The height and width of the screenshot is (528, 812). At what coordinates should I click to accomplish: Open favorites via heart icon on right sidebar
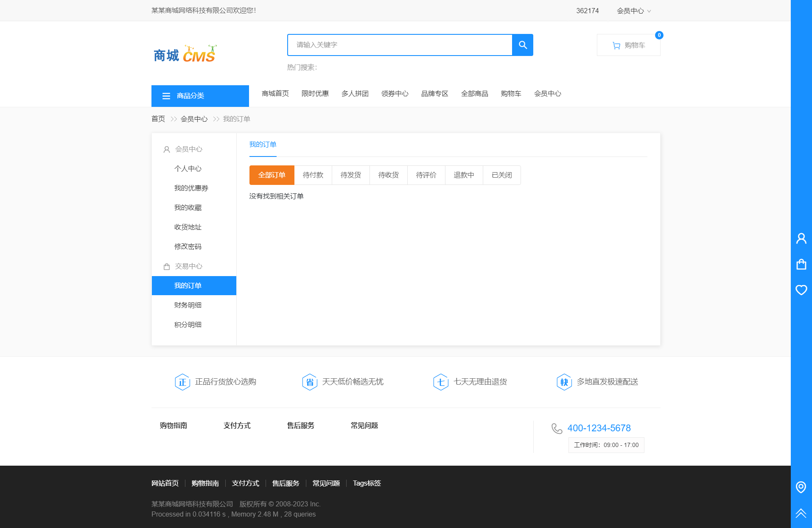(x=801, y=290)
